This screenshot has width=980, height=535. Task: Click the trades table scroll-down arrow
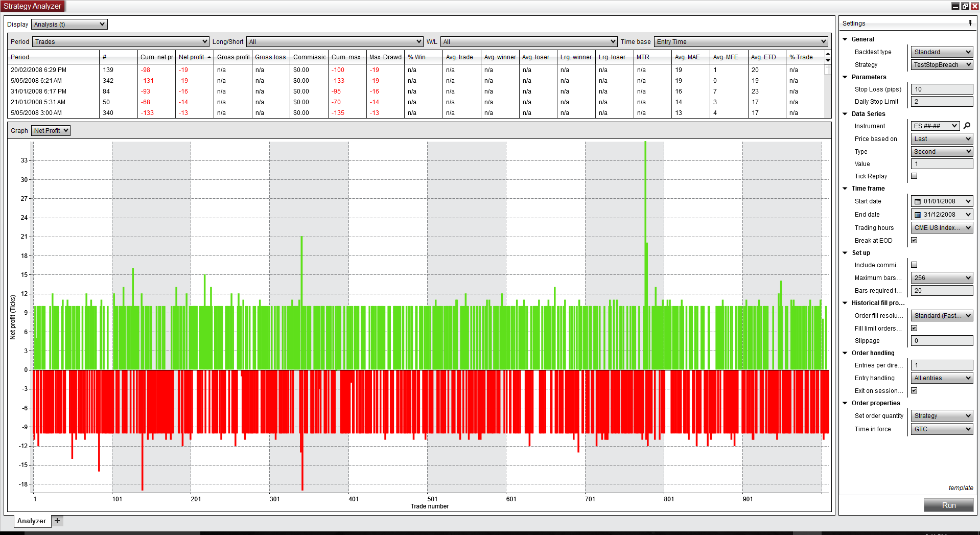coord(828,60)
